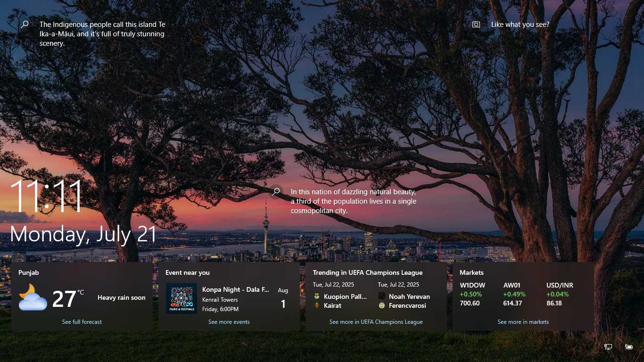Click the search icon beside the Te Ika-a-Māui caption
This screenshot has height=362, width=644.
[x=25, y=25]
